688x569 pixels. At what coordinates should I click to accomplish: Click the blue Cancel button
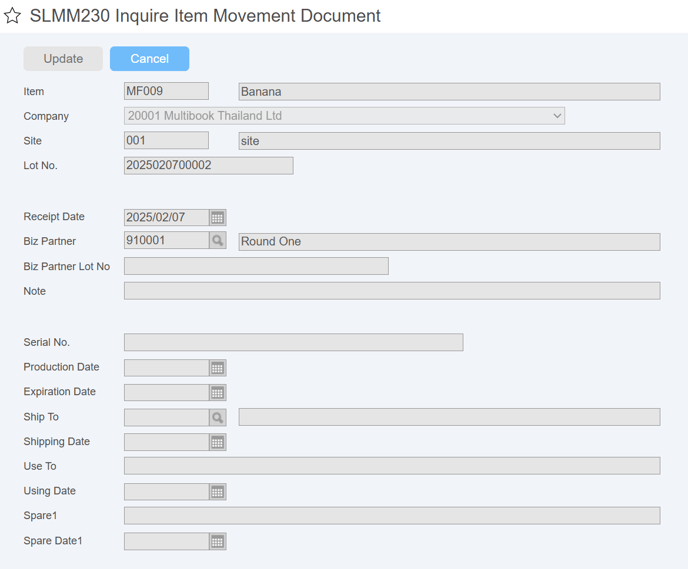150,59
